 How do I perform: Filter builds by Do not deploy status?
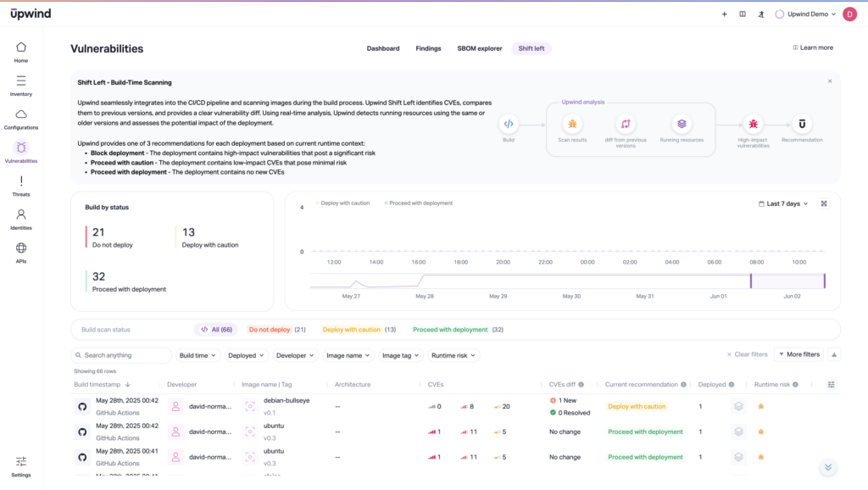click(275, 329)
